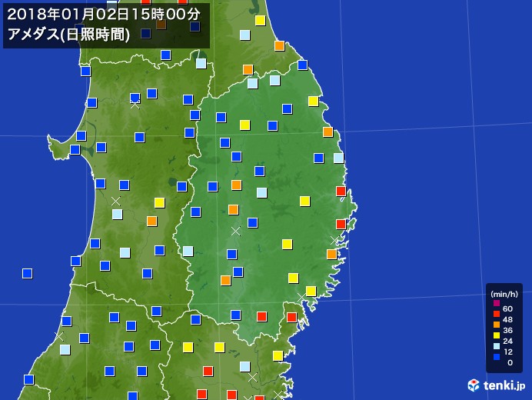This screenshot has height=400, width=532.
Task: Click the "(min/h)" legend unit label
Action: [504, 294]
